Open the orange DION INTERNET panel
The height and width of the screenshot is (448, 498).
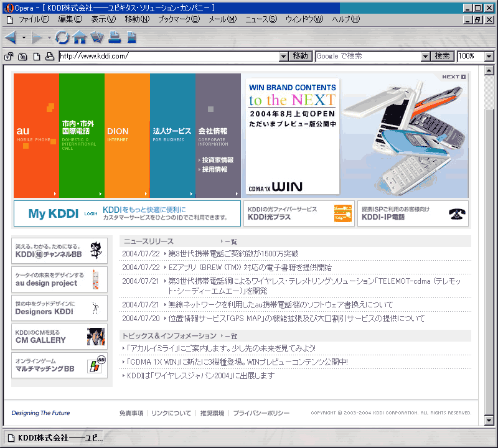point(127,136)
